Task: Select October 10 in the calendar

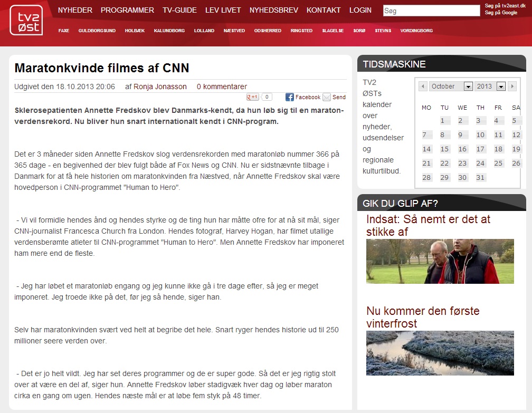Action: 480,135
